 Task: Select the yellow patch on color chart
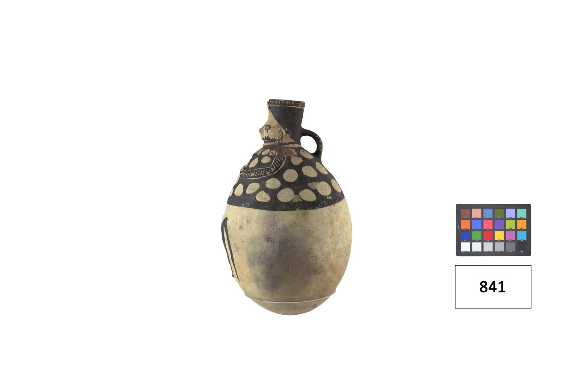499,236
